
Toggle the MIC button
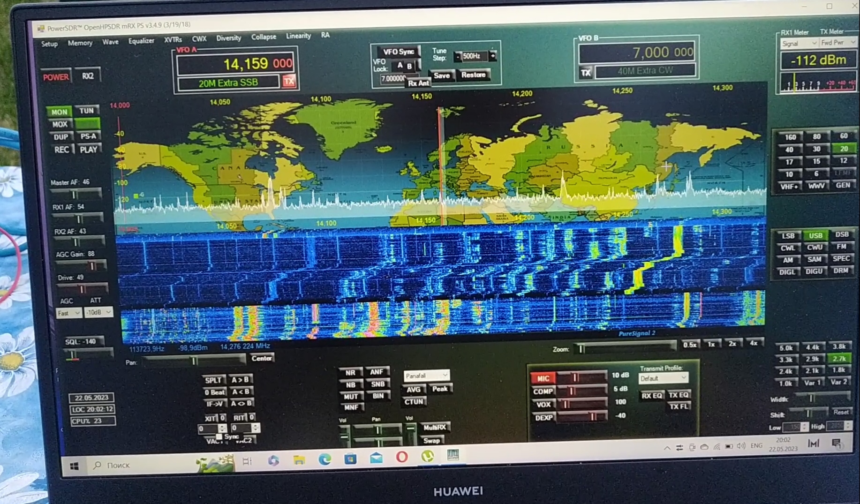click(543, 378)
